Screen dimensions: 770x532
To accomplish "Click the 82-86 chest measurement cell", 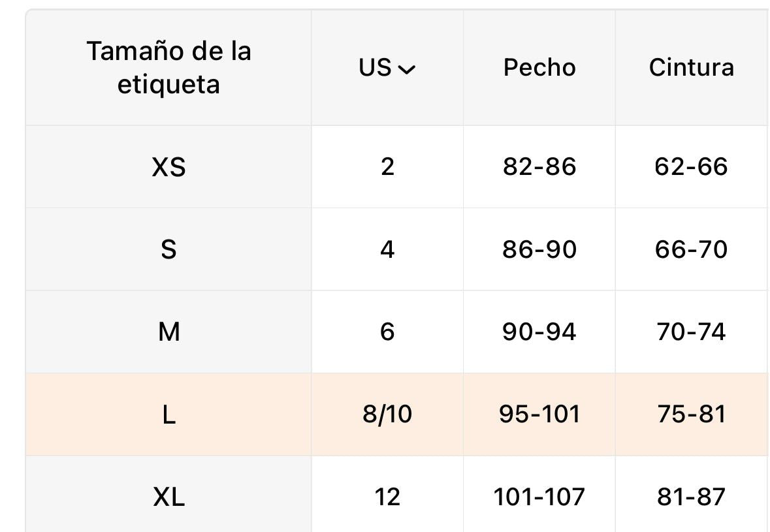I will pyautogui.click(x=539, y=167).
